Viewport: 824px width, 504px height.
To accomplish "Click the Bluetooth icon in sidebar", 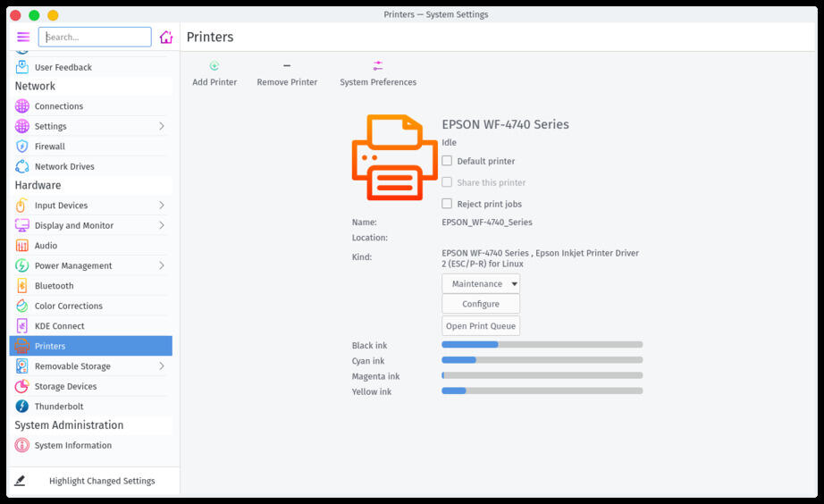I will coord(22,285).
